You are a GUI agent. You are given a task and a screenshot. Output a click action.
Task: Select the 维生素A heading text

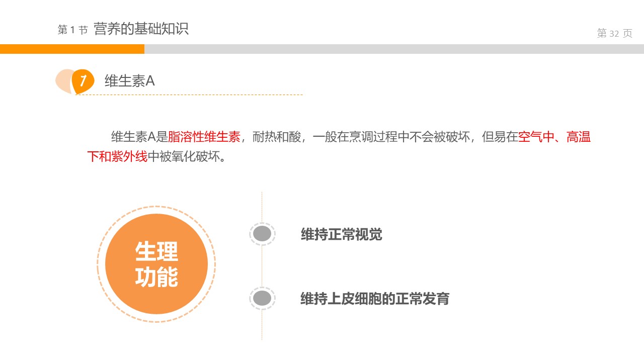tap(129, 81)
